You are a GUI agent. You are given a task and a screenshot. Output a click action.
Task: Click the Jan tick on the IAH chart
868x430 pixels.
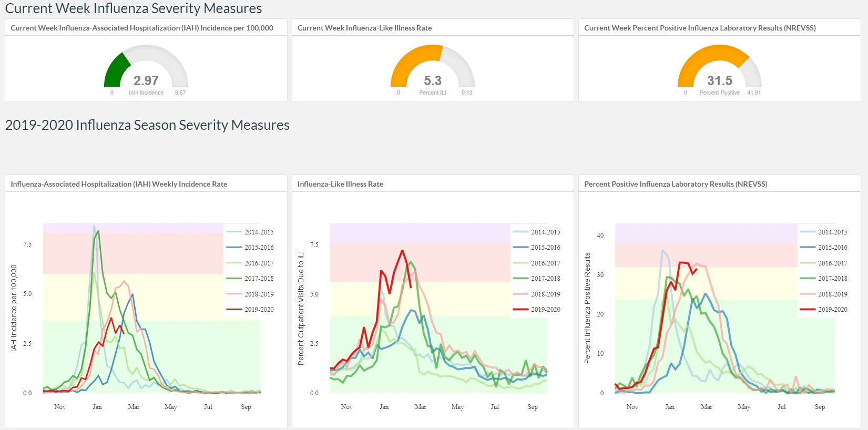pyautogui.click(x=97, y=407)
